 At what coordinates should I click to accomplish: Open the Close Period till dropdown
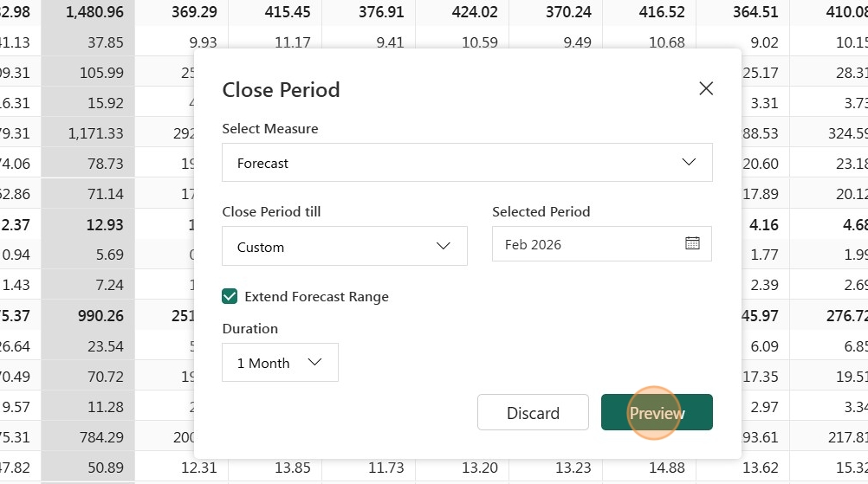344,246
